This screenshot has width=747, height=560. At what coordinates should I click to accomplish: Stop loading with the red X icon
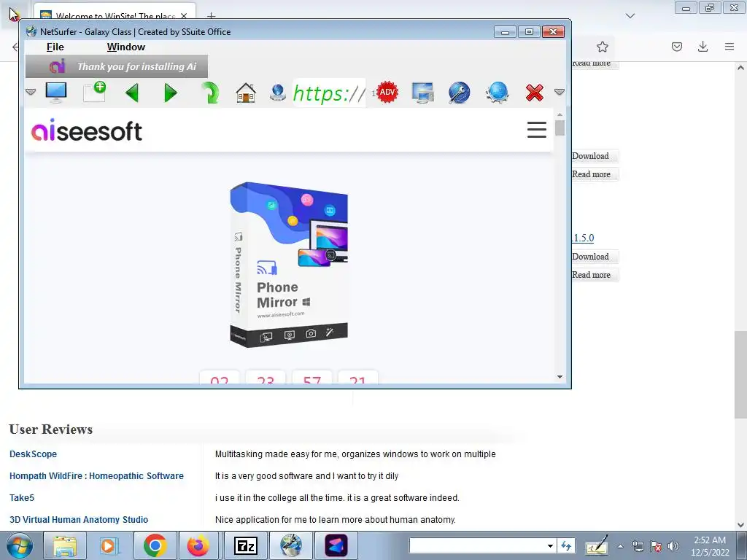(x=535, y=93)
